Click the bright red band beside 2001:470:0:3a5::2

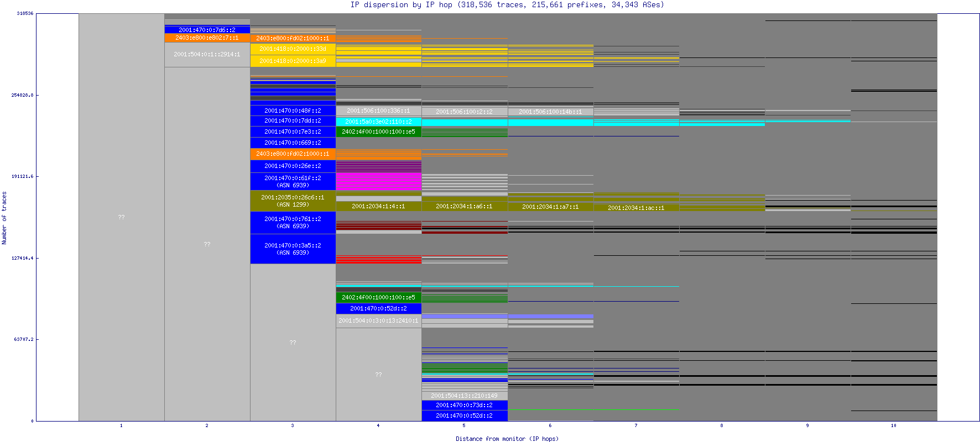378,259
